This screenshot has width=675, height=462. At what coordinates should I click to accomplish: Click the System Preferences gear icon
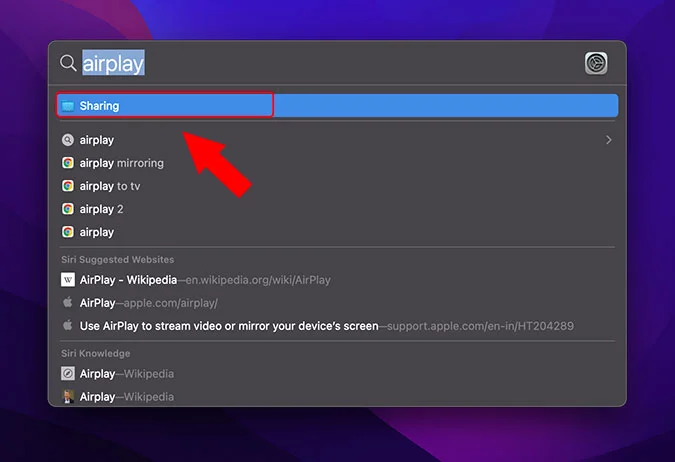point(596,64)
